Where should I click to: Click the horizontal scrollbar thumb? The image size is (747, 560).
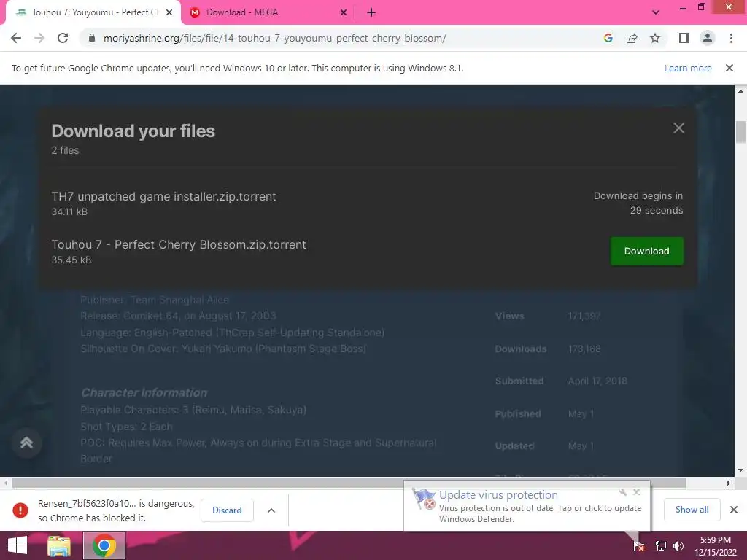point(349,483)
